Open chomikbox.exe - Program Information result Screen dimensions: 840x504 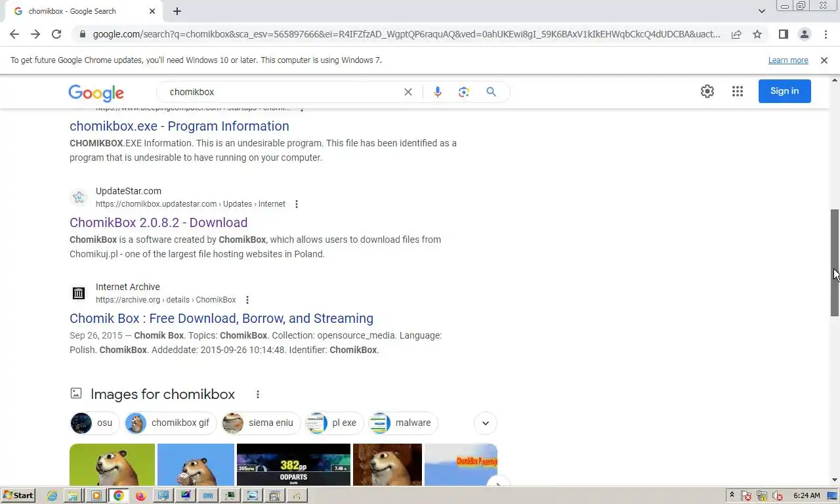point(179,126)
